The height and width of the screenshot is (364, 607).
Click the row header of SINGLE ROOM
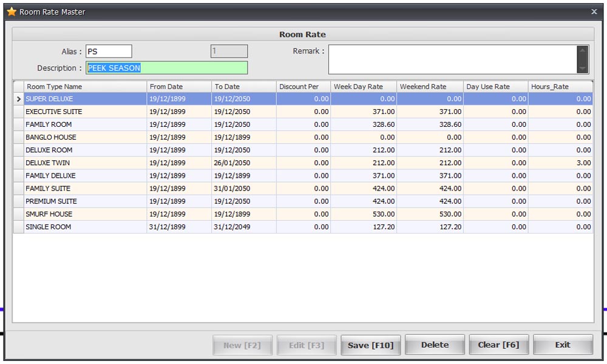click(x=19, y=227)
